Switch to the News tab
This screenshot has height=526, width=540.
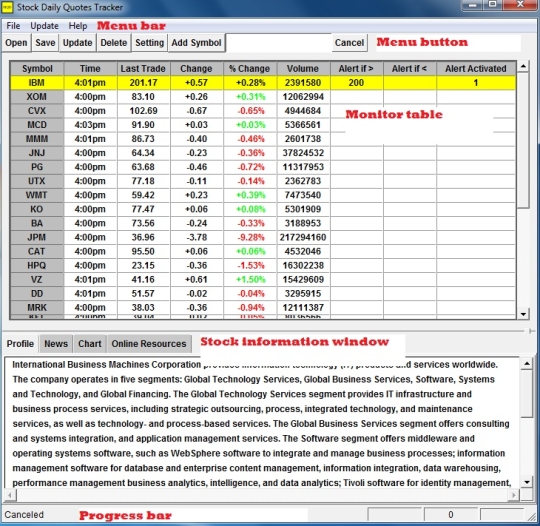coord(56,344)
